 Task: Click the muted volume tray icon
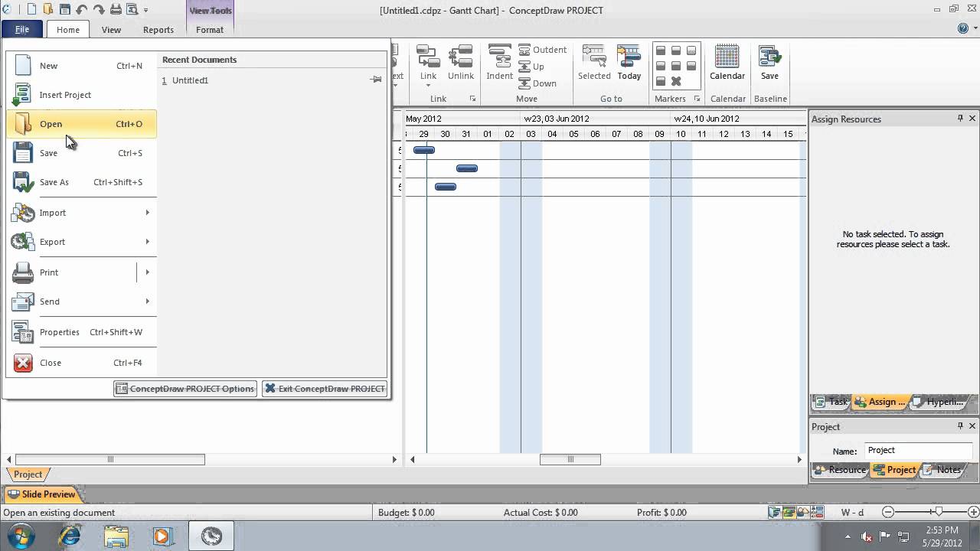[867, 536]
